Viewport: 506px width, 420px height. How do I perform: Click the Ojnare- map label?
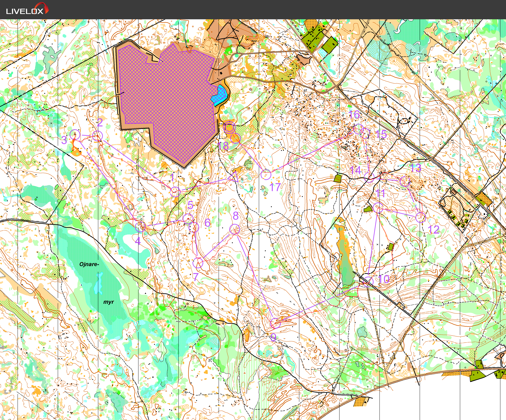pyautogui.click(x=89, y=264)
